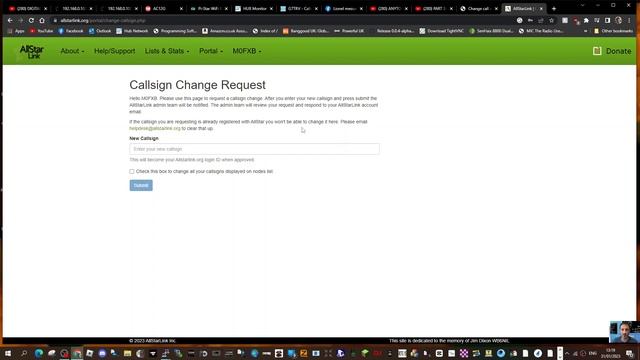Open the Outlook bookmark
640x360 pixels.
[x=100, y=31]
